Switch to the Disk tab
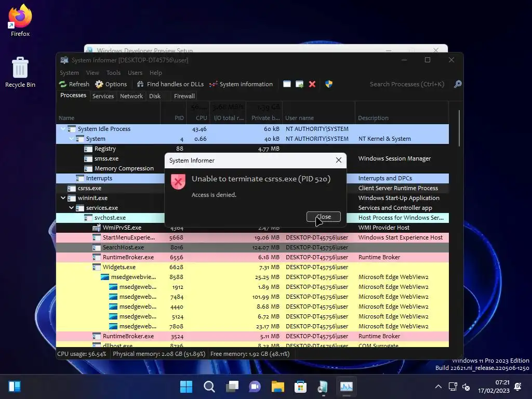The image size is (532, 399). point(155,96)
